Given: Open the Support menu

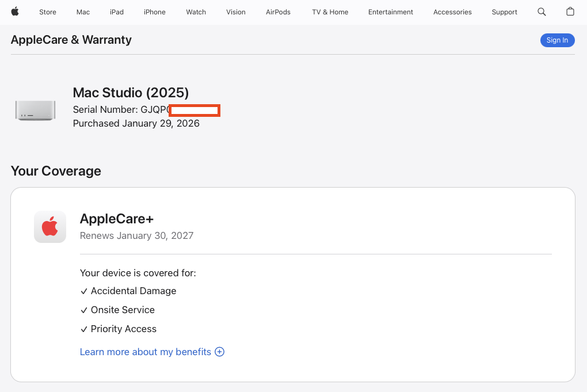Looking at the screenshot, I should point(504,12).
